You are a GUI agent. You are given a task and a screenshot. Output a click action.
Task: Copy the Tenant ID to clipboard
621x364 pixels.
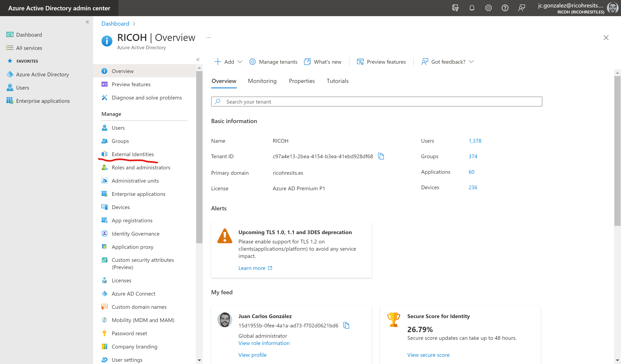381,156
